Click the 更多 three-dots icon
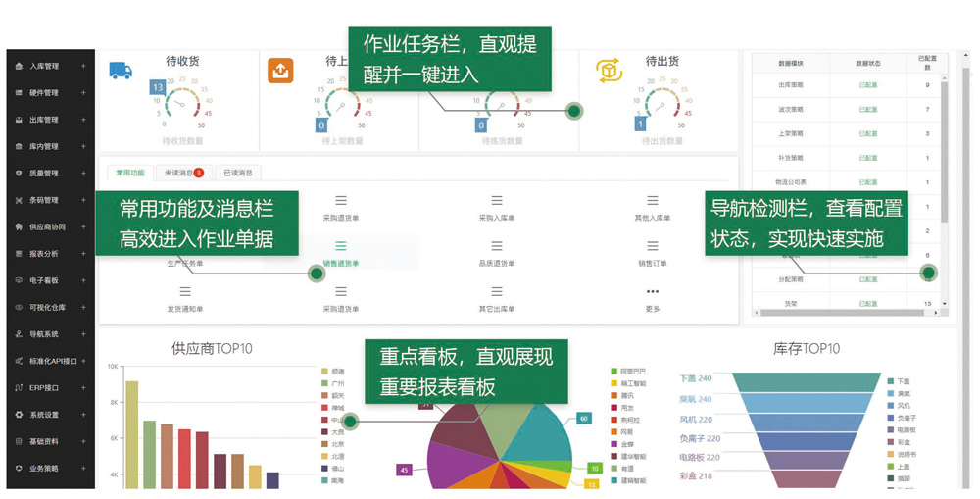The width and height of the screenshot is (980, 499). [x=653, y=291]
